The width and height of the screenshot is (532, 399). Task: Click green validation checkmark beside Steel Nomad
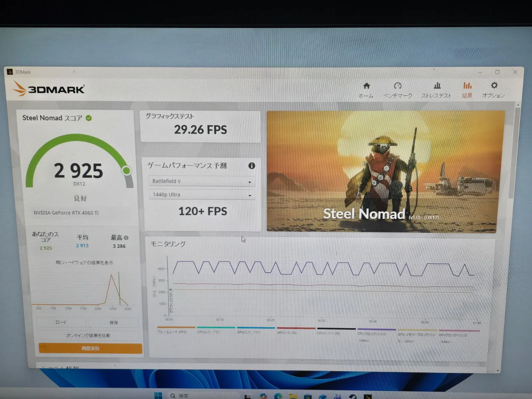(x=89, y=118)
